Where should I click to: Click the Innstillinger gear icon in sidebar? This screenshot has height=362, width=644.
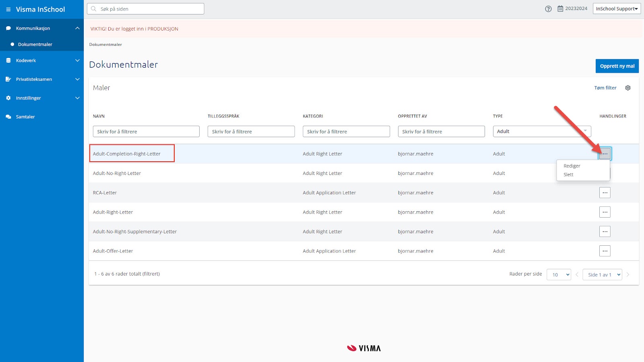coord(8,98)
